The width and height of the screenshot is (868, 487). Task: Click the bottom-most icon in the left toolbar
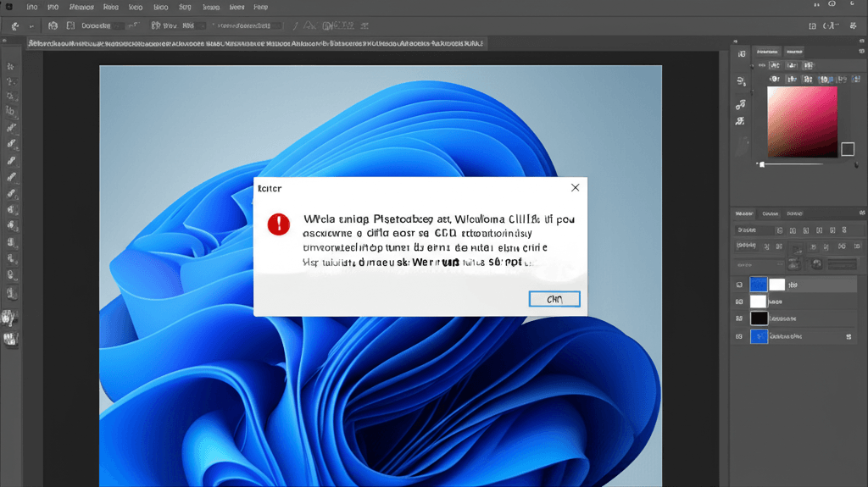coord(10,339)
